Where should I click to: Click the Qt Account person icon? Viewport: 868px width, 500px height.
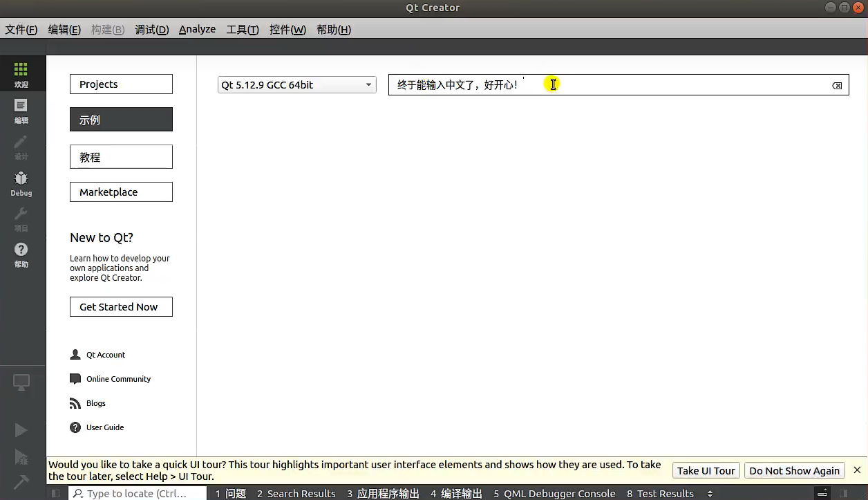[x=75, y=355]
